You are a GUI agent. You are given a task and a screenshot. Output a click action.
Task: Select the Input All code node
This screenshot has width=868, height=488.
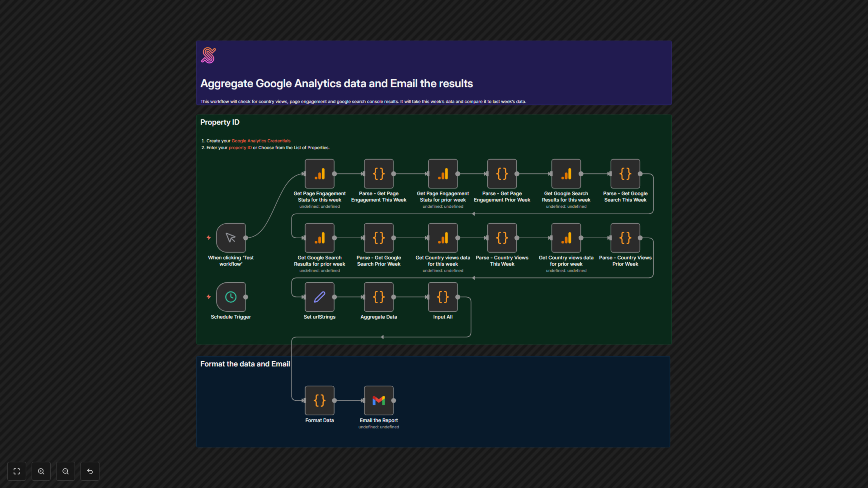click(x=443, y=297)
